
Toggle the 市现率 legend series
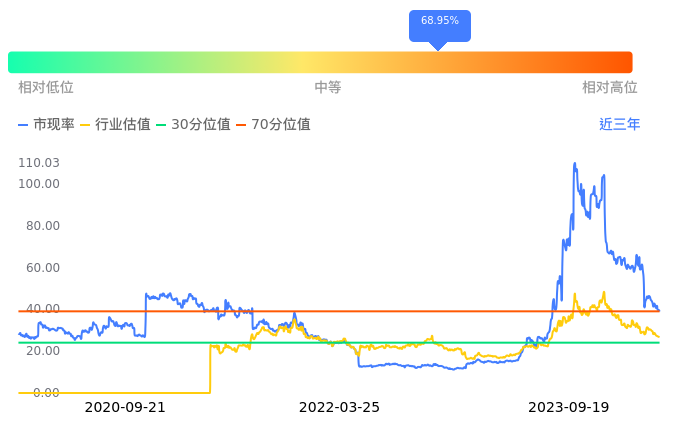tap(46, 125)
